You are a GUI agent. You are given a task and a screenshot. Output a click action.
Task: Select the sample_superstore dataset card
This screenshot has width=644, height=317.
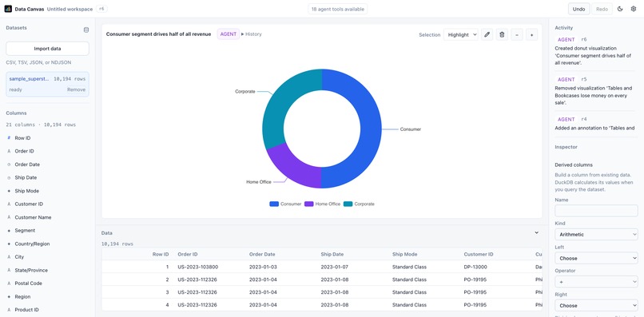pyautogui.click(x=47, y=84)
